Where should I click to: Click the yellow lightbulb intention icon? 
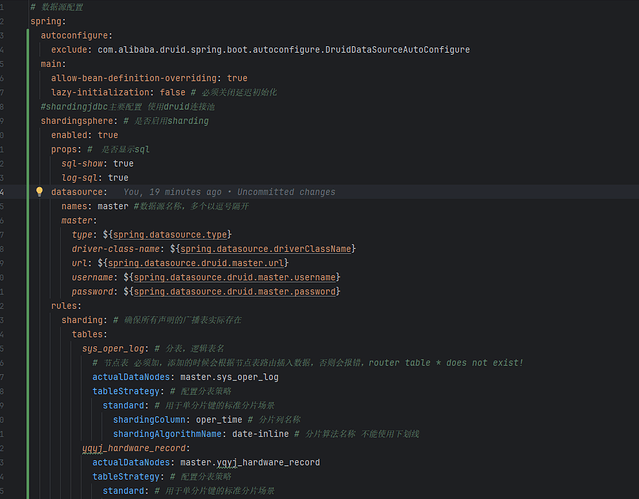tap(39, 192)
